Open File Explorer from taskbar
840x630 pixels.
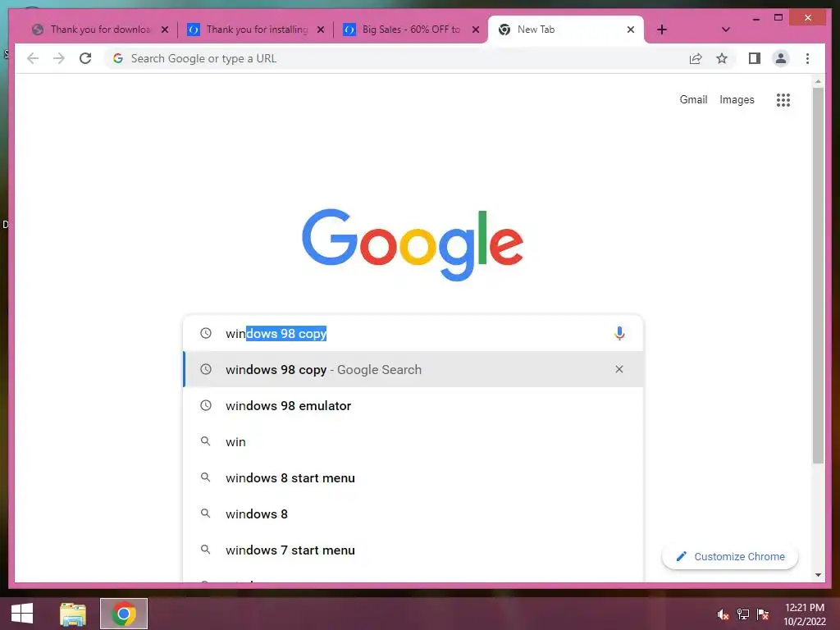(x=73, y=614)
